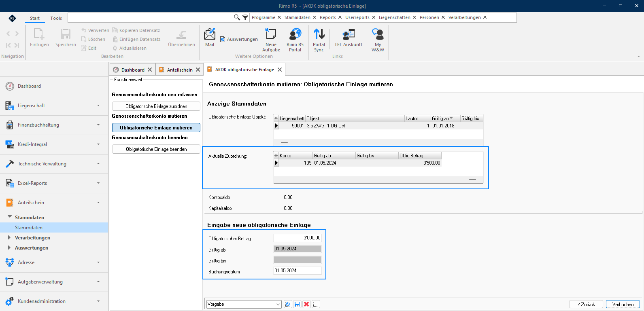Click Obligatorische Einlage beenden
The height and width of the screenshot is (311, 644).
click(x=156, y=149)
